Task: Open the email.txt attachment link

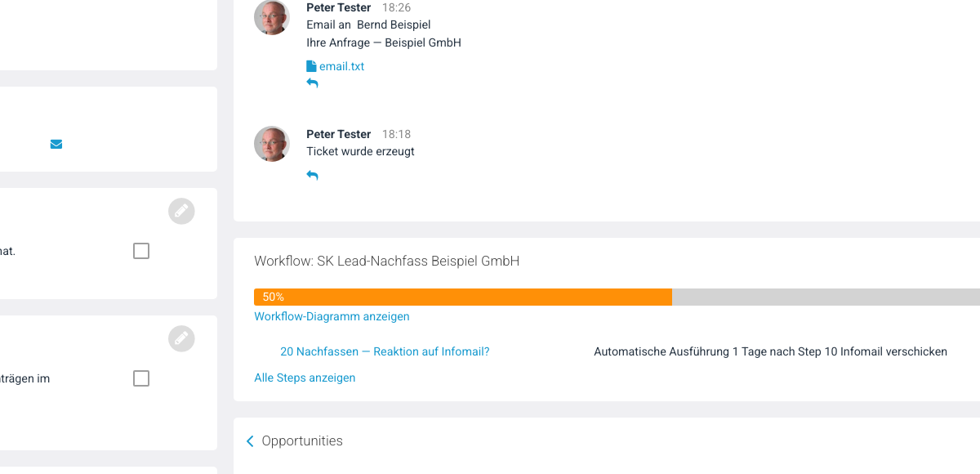Action: (x=341, y=66)
